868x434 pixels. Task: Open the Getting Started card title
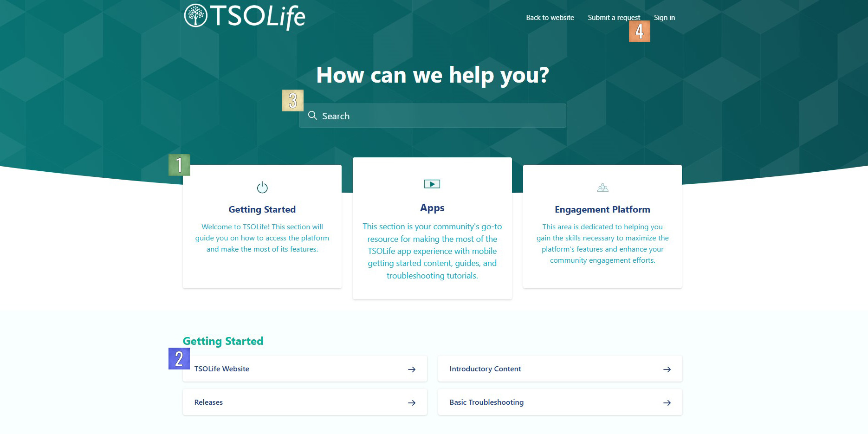coord(262,209)
